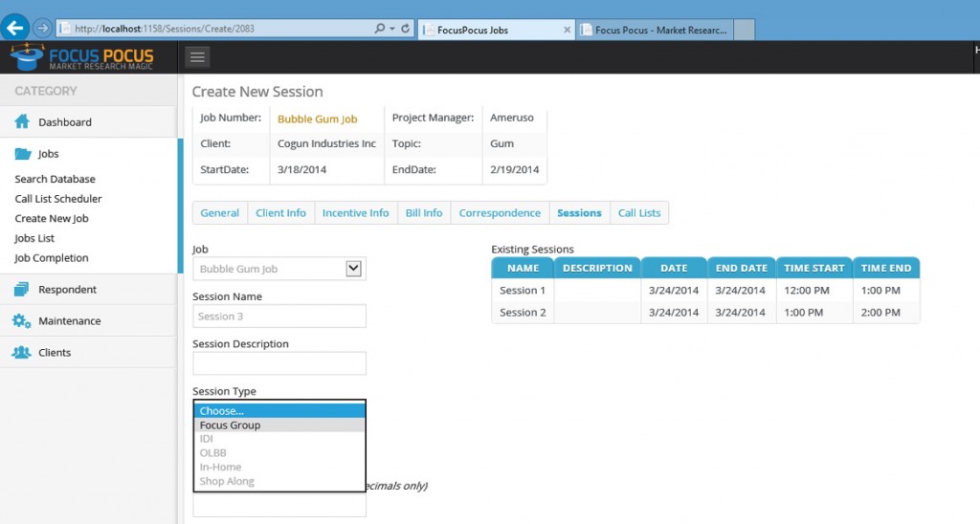Open the Bubble Gum Job link

click(x=317, y=120)
